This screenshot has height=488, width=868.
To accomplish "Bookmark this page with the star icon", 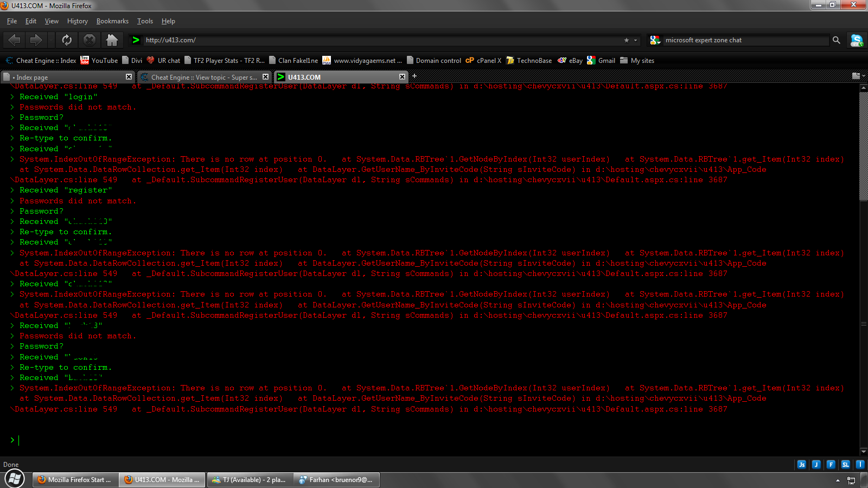I will (x=627, y=40).
